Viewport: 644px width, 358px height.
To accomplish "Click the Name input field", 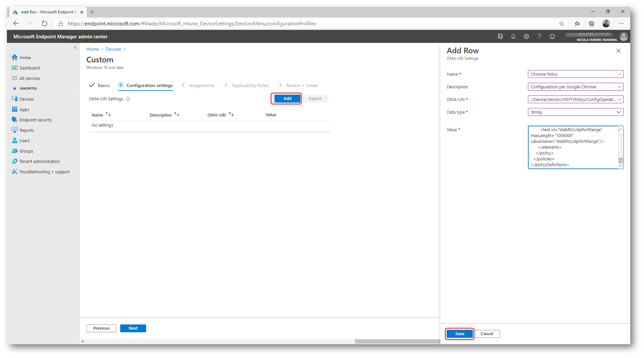I will coord(576,74).
